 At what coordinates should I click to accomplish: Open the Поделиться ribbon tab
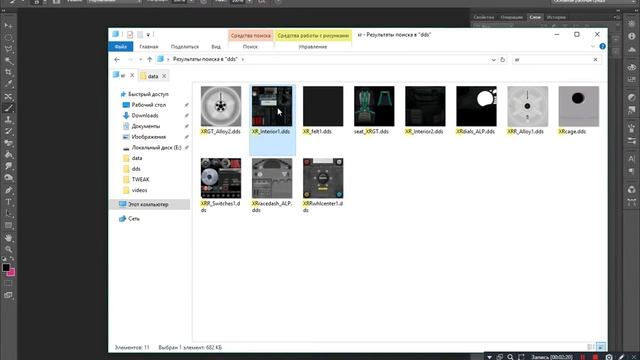184,47
